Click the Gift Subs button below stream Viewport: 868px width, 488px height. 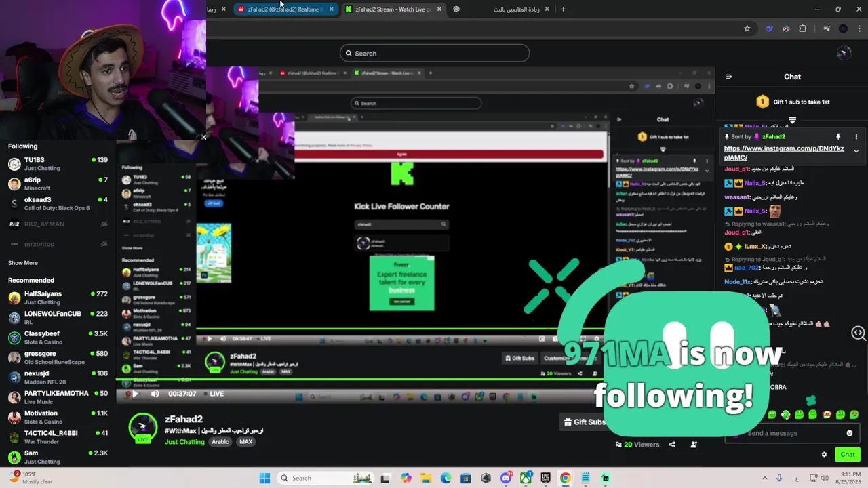tap(584, 422)
